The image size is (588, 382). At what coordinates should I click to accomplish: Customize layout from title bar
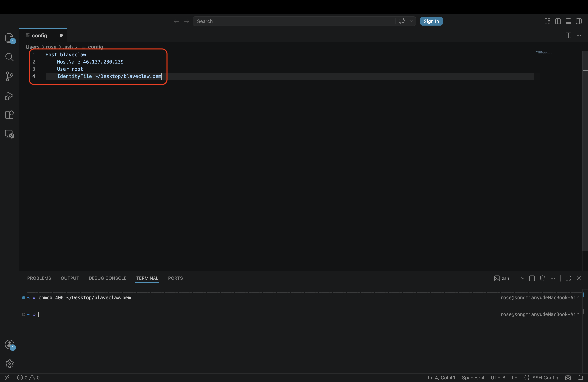(x=547, y=21)
